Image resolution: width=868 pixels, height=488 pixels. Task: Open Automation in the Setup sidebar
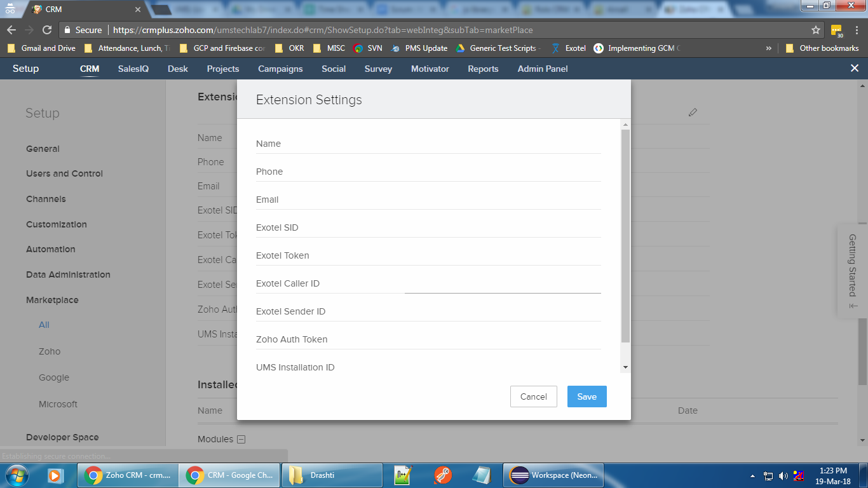[51, 249]
